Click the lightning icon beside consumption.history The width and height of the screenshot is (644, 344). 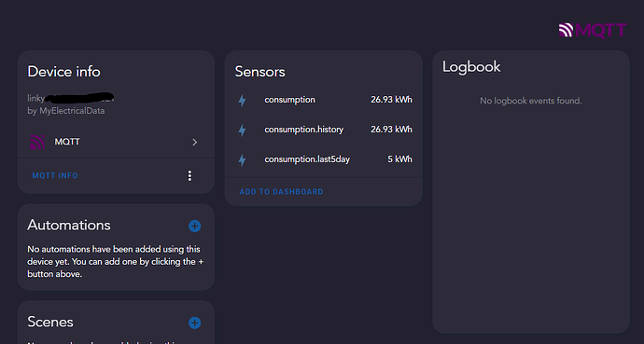click(x=243, y=131)
